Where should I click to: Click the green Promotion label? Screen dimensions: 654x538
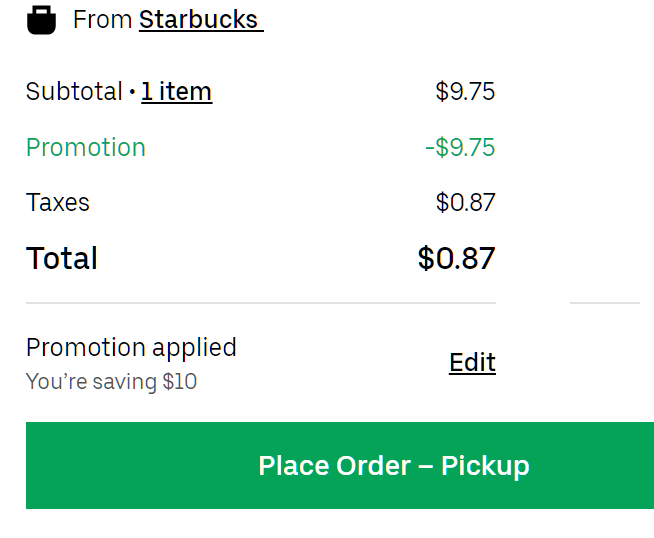coord(86,147)
